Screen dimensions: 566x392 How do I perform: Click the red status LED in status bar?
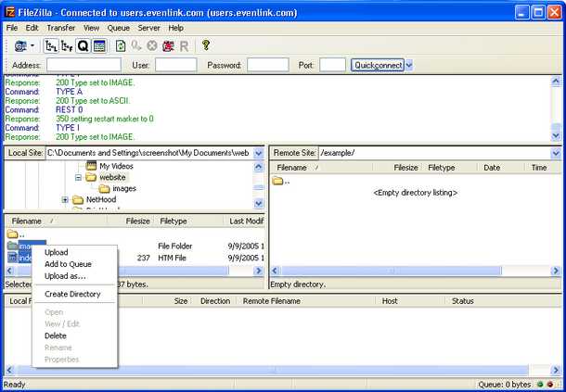[550, 385]
